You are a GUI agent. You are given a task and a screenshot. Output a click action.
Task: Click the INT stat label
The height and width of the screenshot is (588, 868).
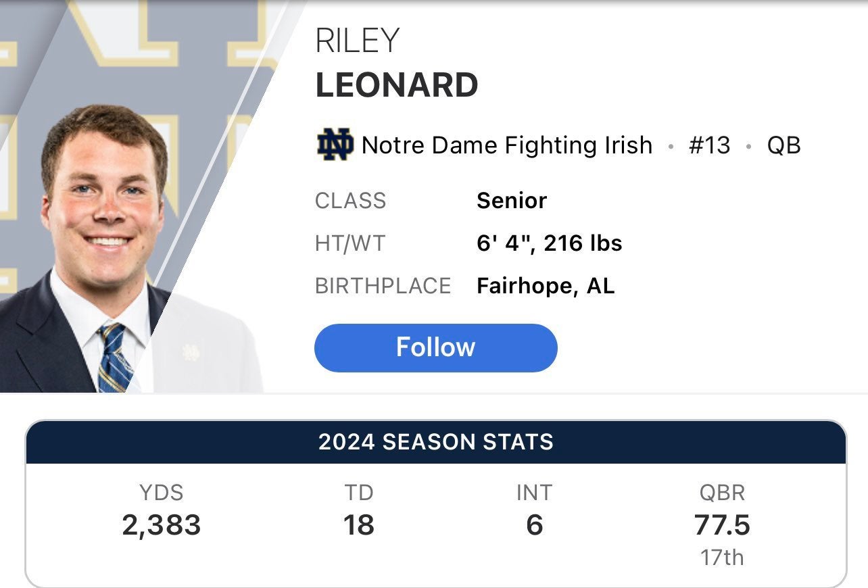click(x=534, y=493)
